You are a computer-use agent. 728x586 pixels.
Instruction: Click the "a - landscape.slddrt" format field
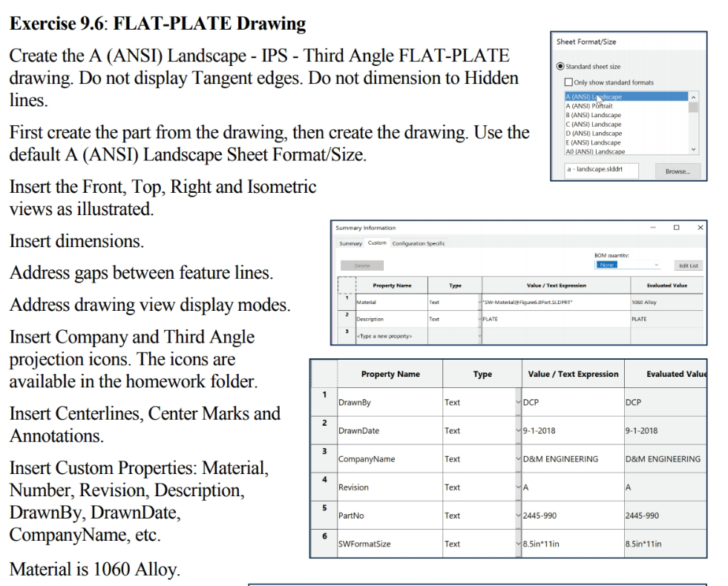601,171
